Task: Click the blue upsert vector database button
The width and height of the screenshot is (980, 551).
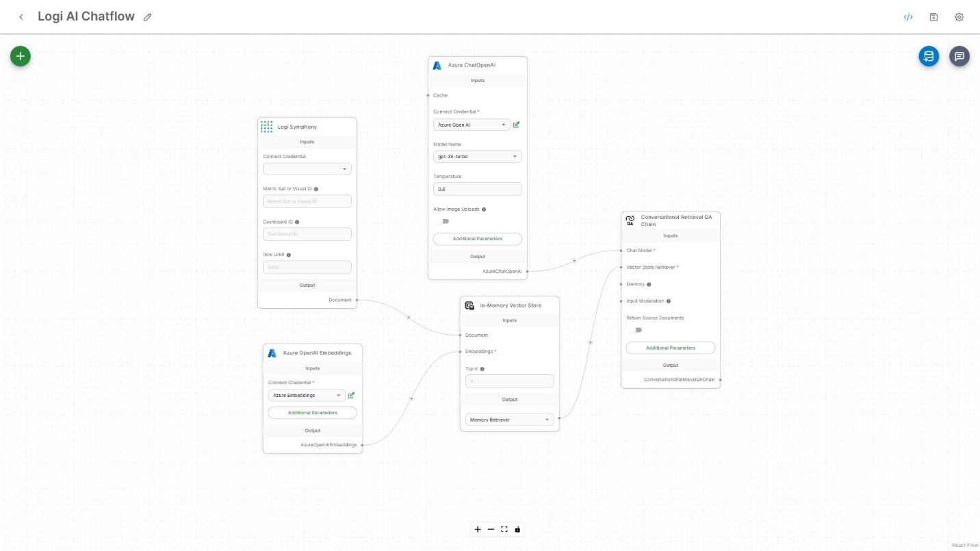Action: (928, 56)
